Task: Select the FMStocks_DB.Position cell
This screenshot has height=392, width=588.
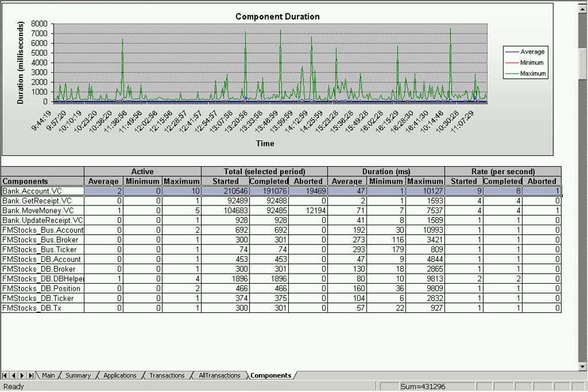Action: 42,289
